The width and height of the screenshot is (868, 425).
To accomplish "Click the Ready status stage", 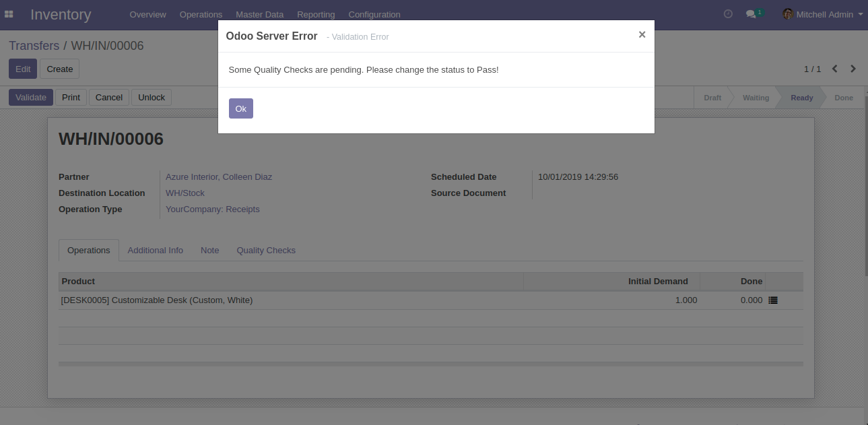I will pos(801,98).
